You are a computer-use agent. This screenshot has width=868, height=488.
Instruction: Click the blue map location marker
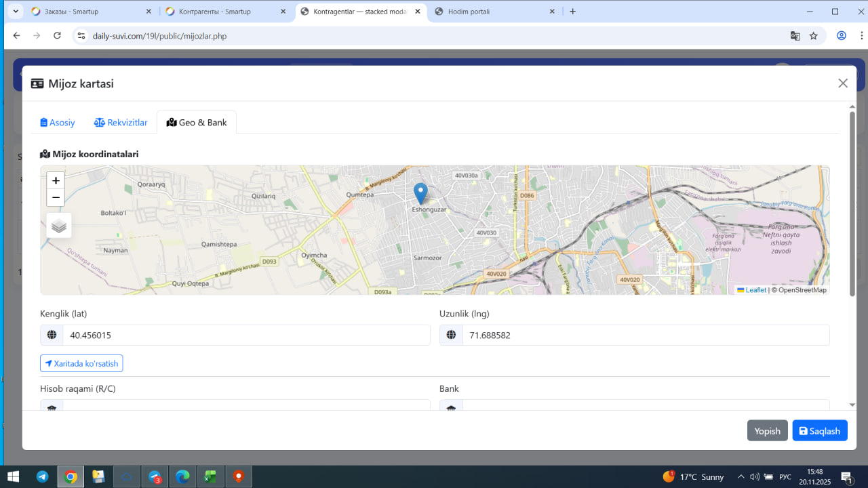click(x=420, y=192)
